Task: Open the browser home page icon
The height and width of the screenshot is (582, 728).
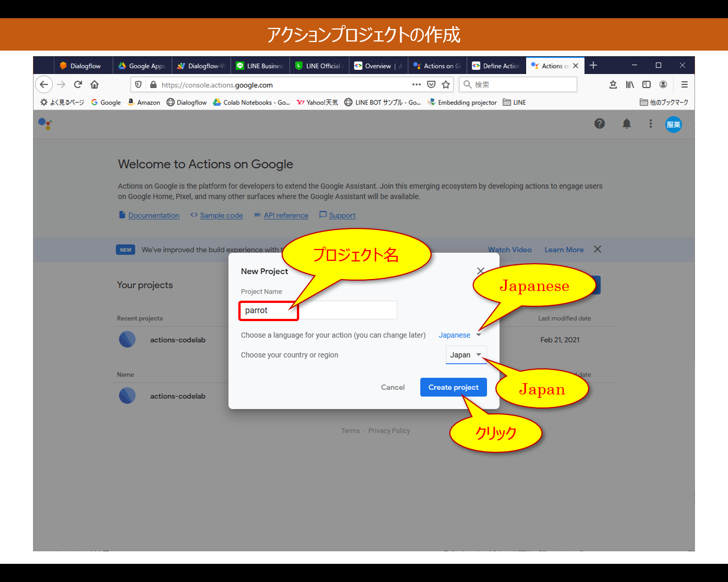Action: point(94,84)
